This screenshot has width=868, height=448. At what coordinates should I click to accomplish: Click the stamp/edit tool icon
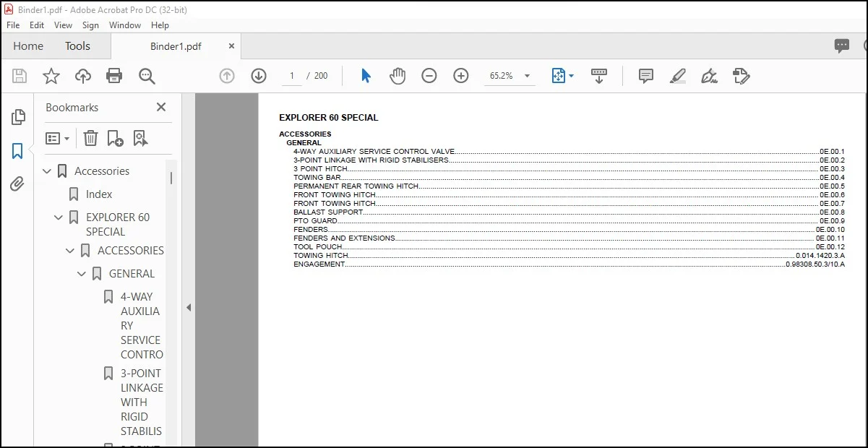[x=741, y=76]
